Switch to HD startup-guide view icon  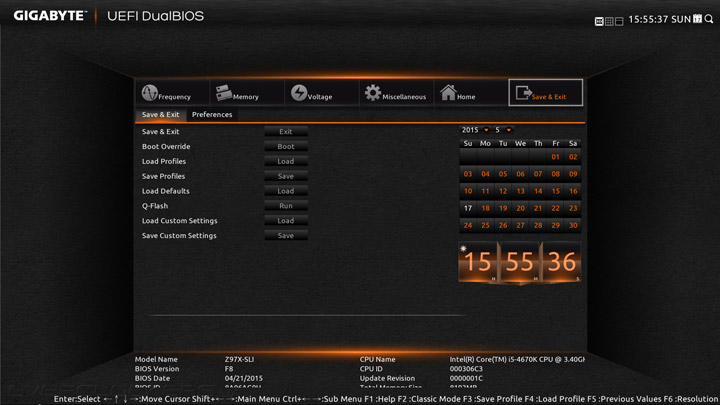599,21
